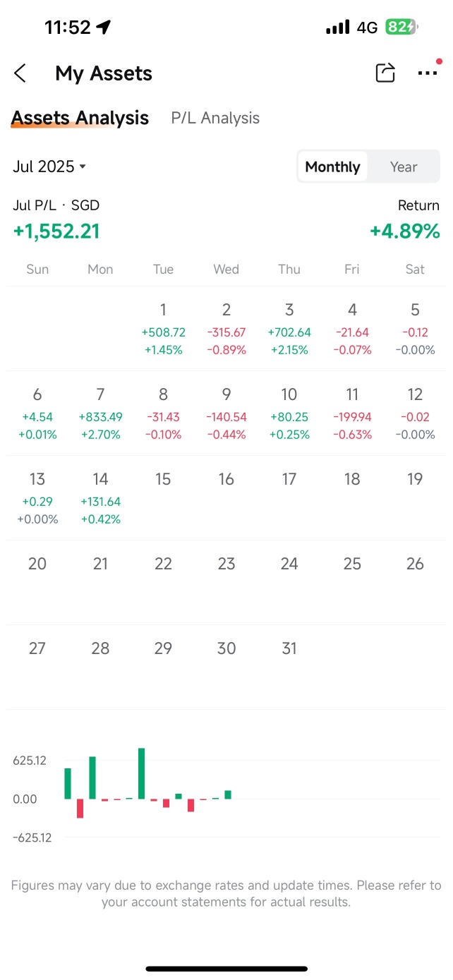Screen dimensions: 453x980
Task: Switch to the Year view toggle
Action: tap(404, 167)
